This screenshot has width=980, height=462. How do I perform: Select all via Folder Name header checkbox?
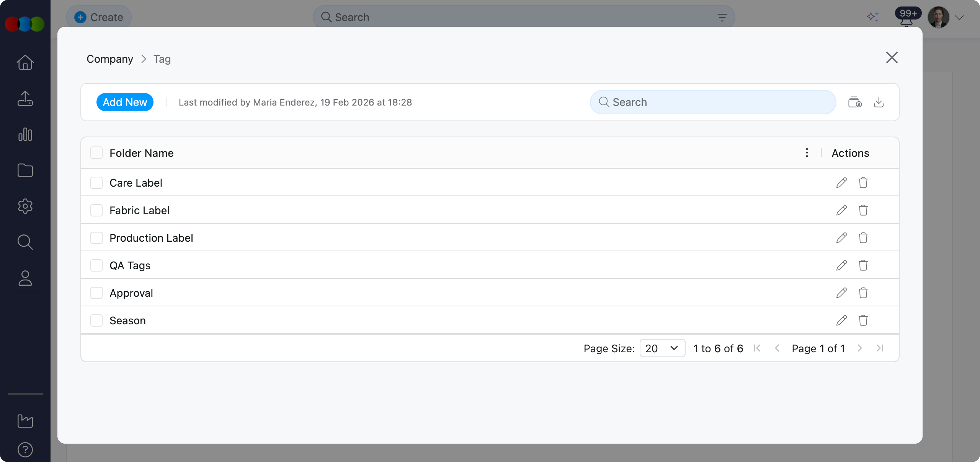click(96, 153)
